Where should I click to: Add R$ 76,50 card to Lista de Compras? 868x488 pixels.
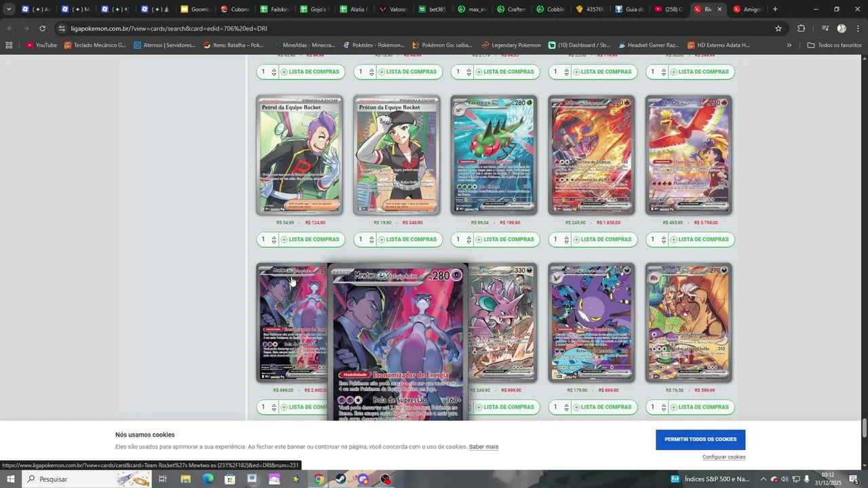point(701,407)
